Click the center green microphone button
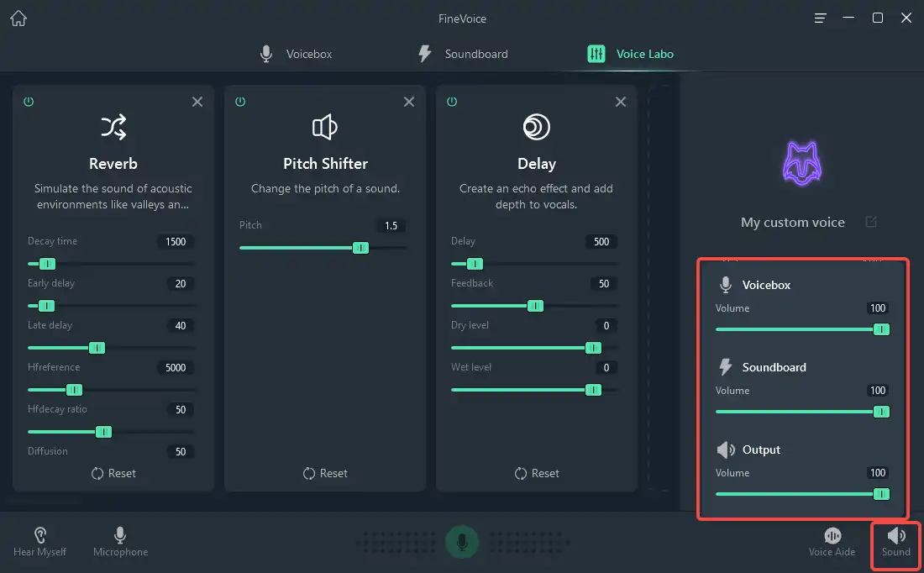924x573 pixels. [462, 541]
